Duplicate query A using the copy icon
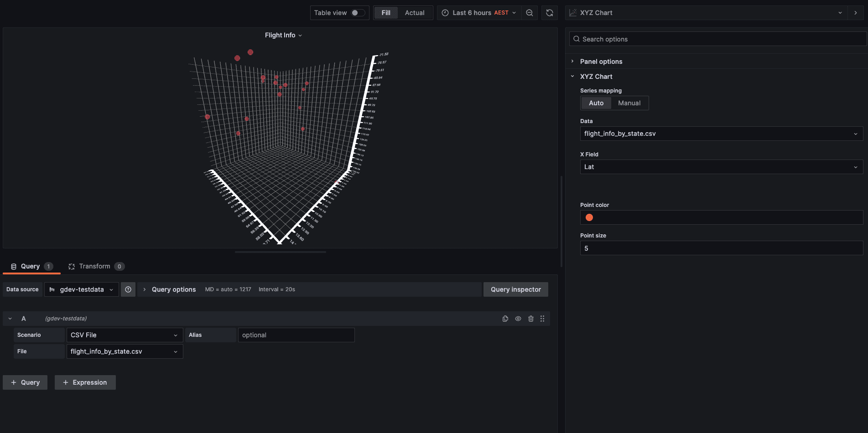Image resolution: width=868 pixels, height=433 pixels. point(505,319)
